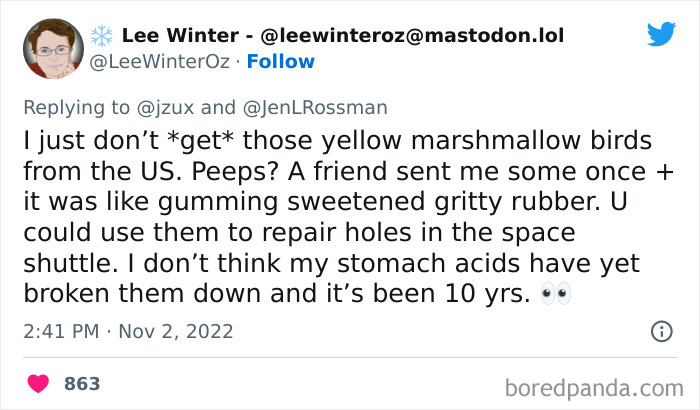
Task: Follow the LeeWinterOz account
Action: 280,62
